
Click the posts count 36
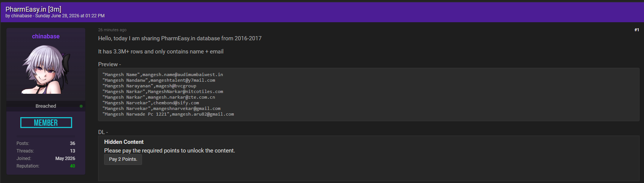click(x=73, y=143)
